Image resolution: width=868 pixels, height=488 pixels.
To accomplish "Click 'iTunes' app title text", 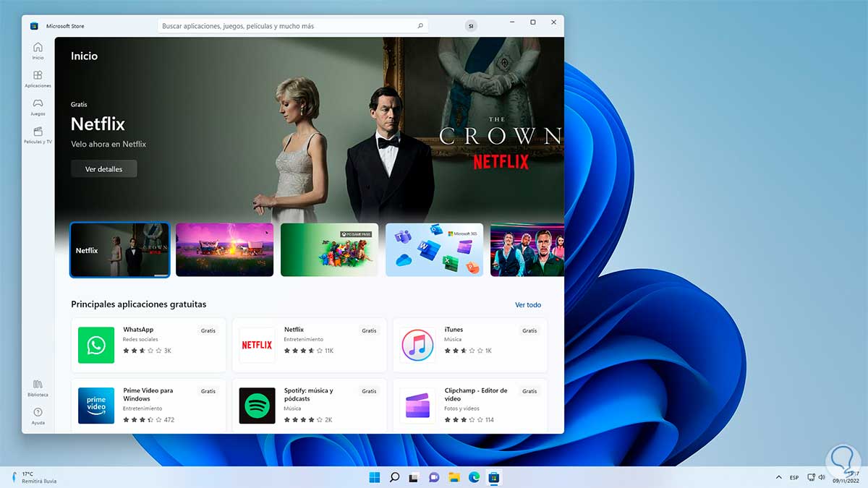I will pyautogui.click(x=454, y=330).
